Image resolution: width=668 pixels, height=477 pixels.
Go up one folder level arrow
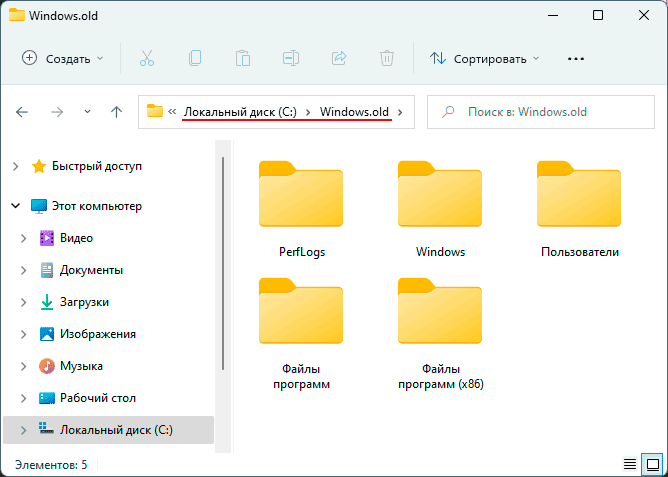tap(116, 112)
